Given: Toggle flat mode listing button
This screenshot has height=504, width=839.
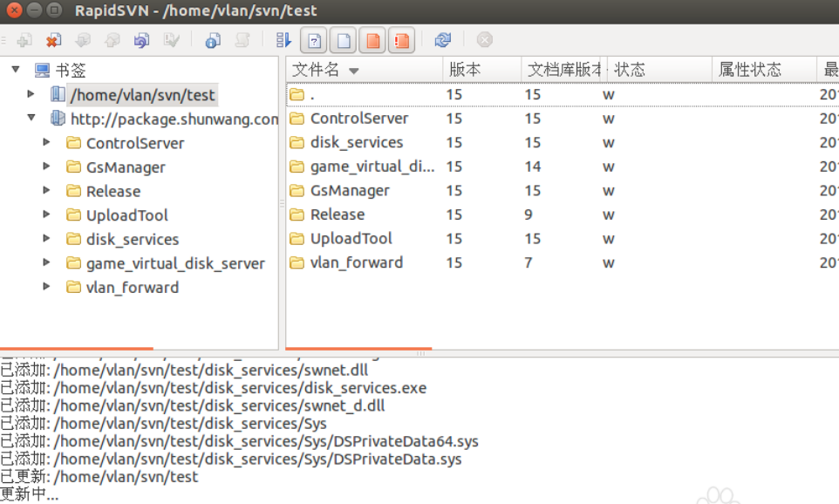Looking at the screenshot, I should (x=285, y=40).
